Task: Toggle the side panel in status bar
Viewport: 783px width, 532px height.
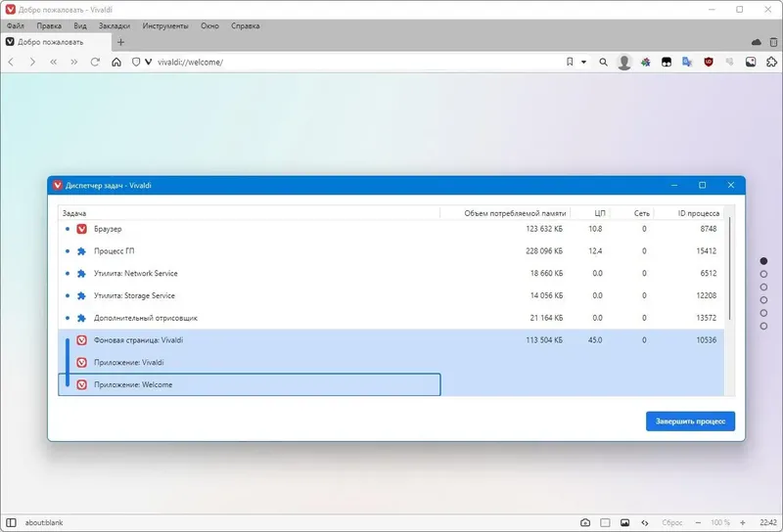Action: [11, 522]
